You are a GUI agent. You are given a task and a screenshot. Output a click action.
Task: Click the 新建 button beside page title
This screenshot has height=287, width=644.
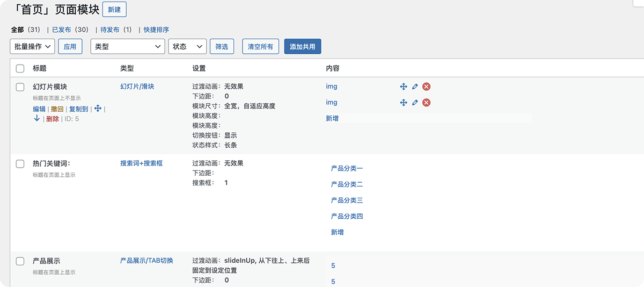click(x=114, y=10)
